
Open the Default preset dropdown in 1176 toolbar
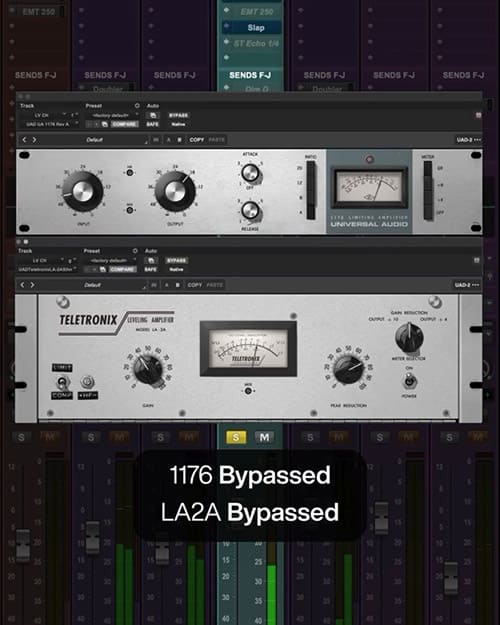click(95, 140)
